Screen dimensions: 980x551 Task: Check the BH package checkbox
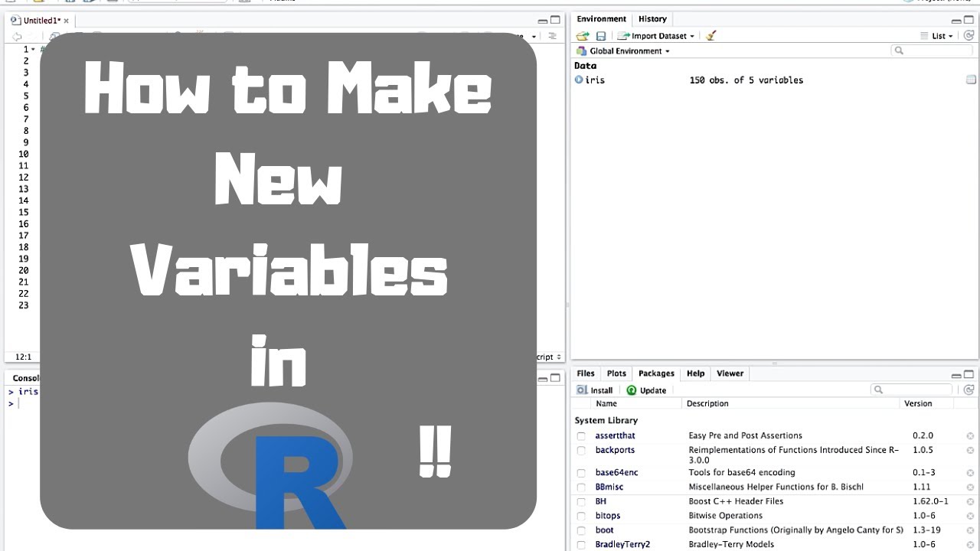coord(582,502)
